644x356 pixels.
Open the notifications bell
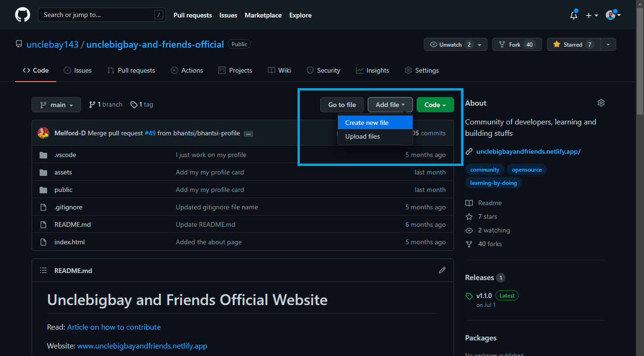click(574, 15)
